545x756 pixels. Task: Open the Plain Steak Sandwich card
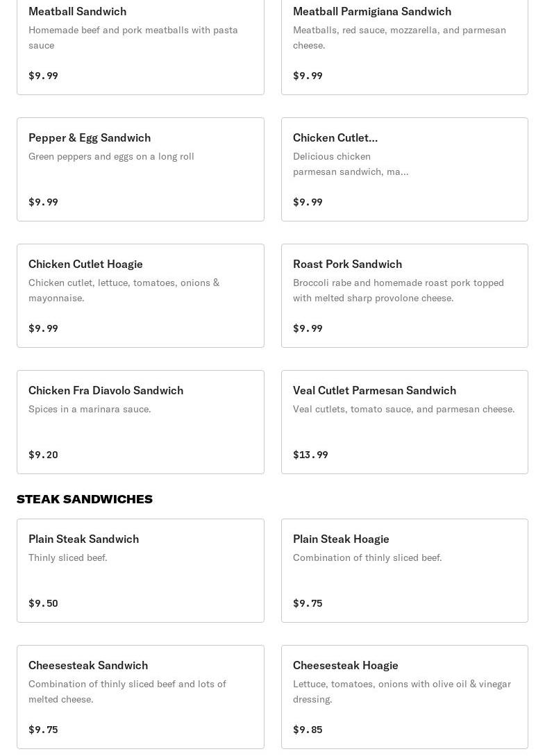click(x=140, y=571)
